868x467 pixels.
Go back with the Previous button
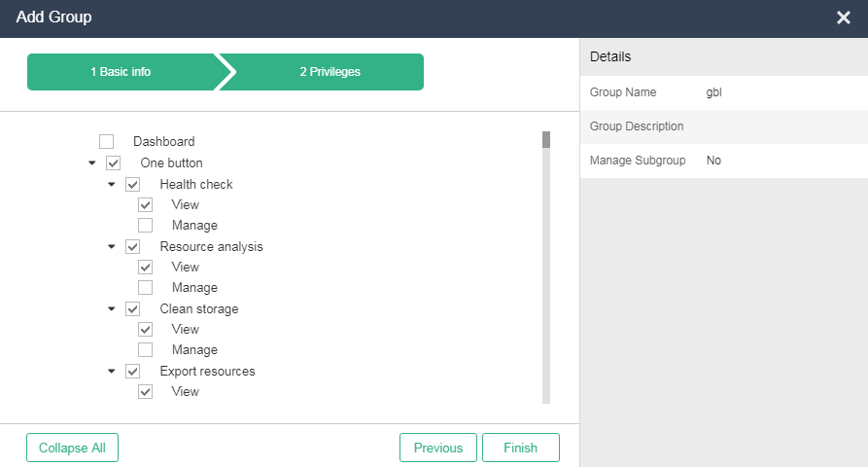click(437, 448)
